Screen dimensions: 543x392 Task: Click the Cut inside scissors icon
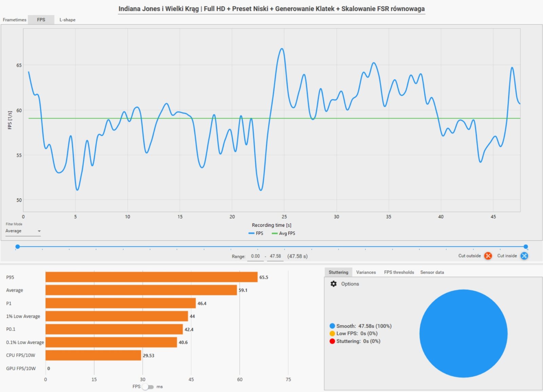pos(524,256)
